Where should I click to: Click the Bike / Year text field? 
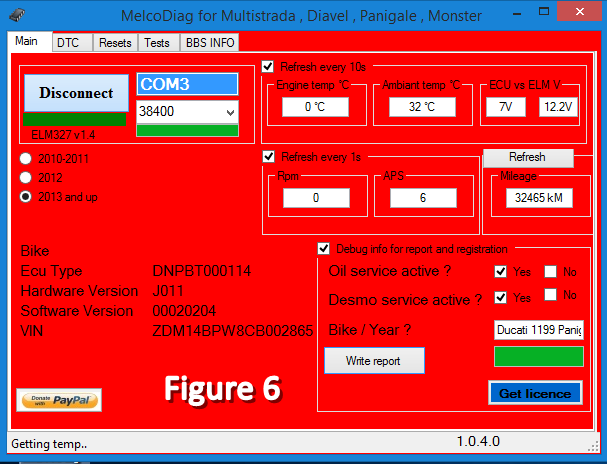click(538, 330)
